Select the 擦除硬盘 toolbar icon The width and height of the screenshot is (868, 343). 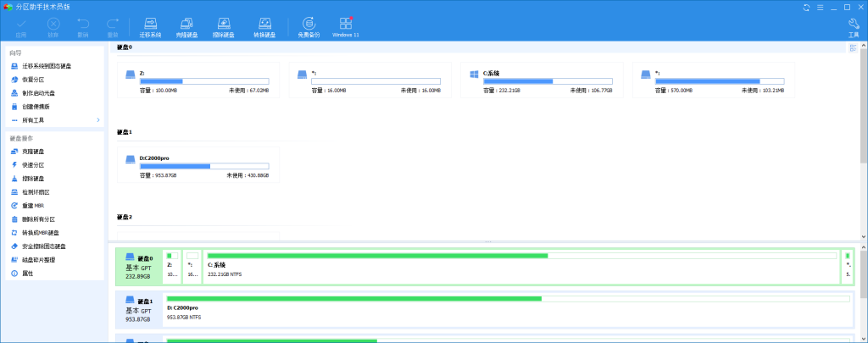224,26
